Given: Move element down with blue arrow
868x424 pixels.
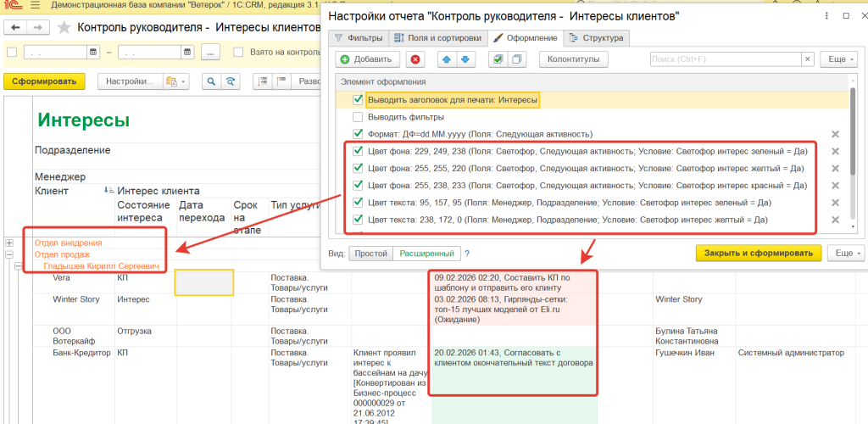Looking at the screenshot, I should click(464, 59).
